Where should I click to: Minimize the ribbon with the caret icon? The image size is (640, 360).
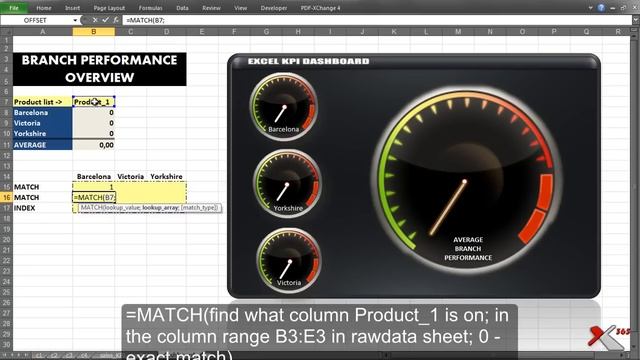coord(591,8)
